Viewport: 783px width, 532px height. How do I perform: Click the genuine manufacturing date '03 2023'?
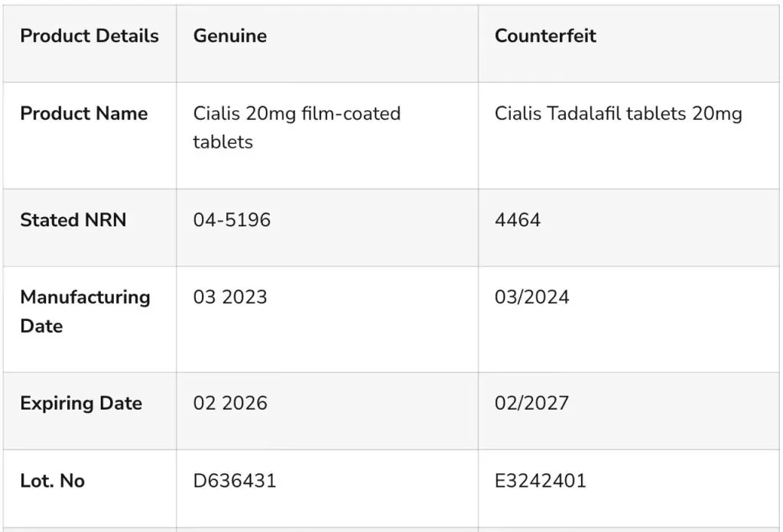coord(230,297)
